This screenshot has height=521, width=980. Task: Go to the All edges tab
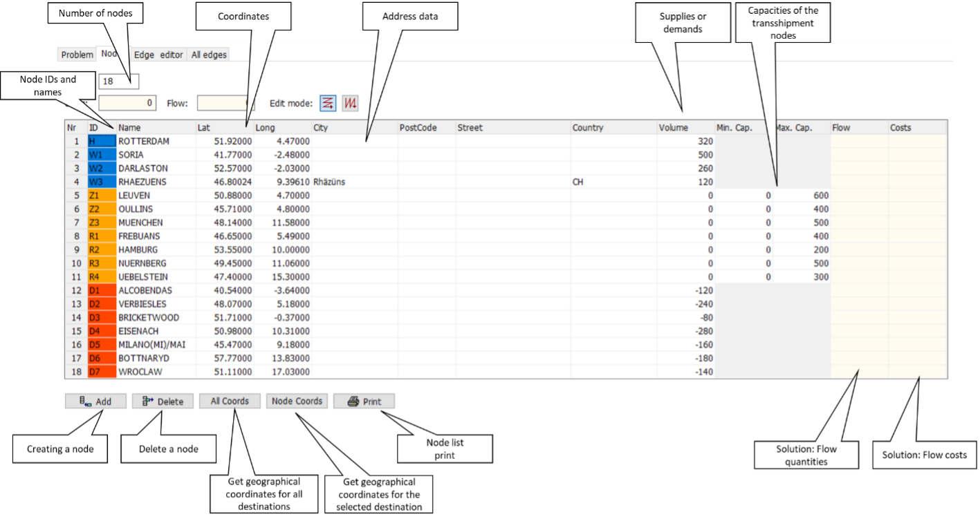click(209, 55)
